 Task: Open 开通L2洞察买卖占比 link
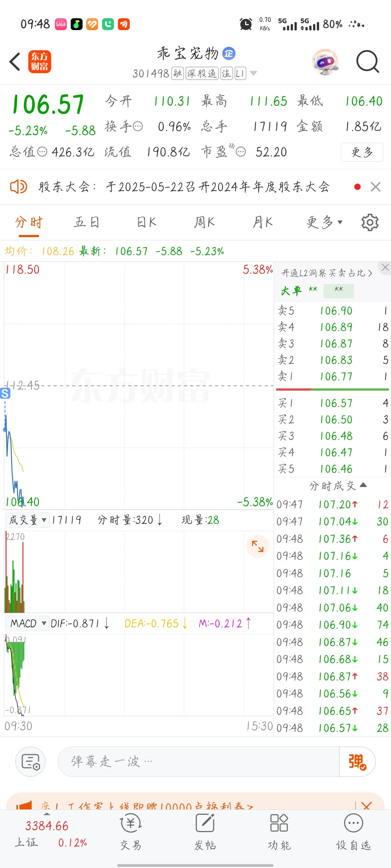tap(326, 273)
